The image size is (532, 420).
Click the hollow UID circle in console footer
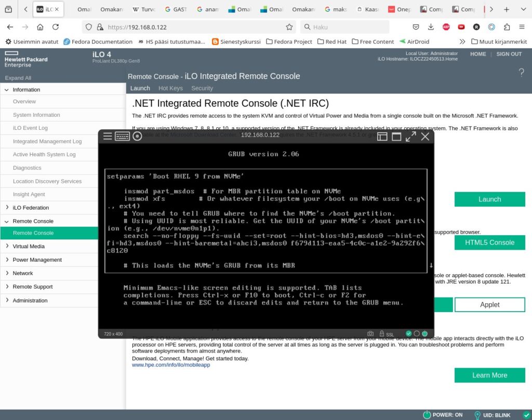point(417,333)
